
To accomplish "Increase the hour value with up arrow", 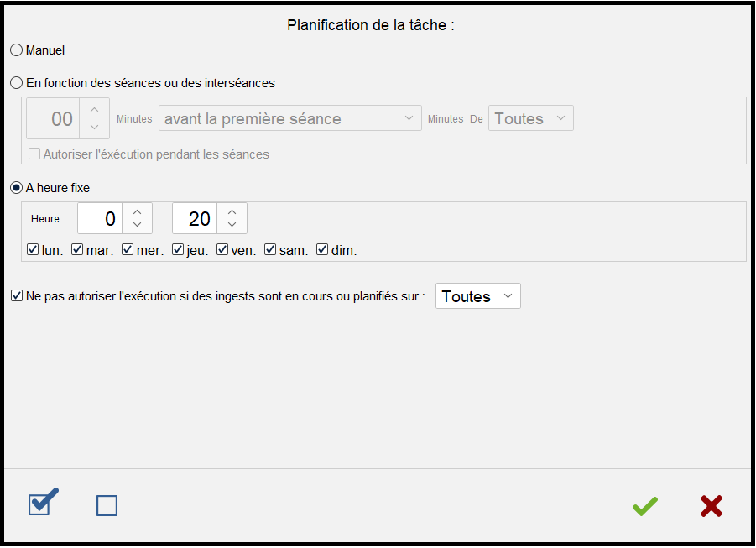I will [138, 211].
